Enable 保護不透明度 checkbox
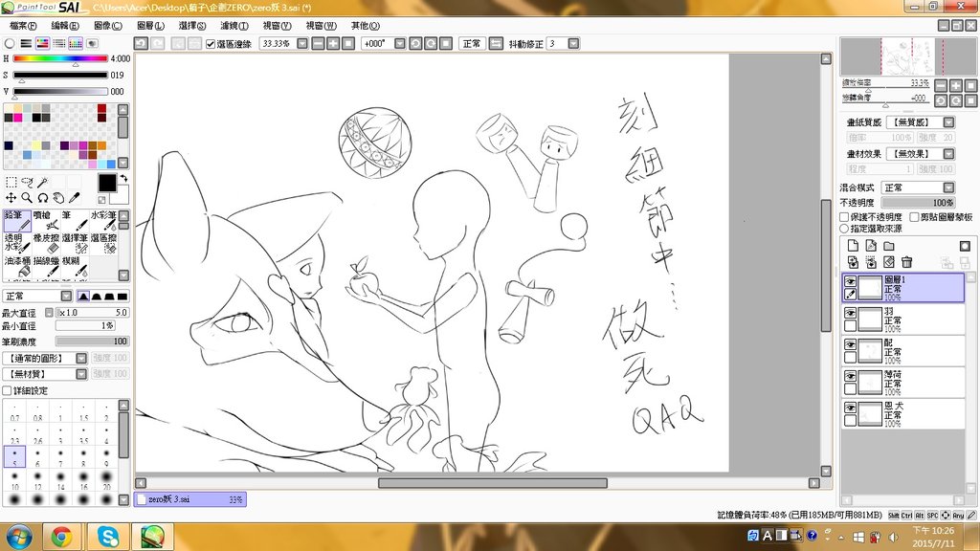The width and height of the screenshot is (980, 551). tap(844, 217)
